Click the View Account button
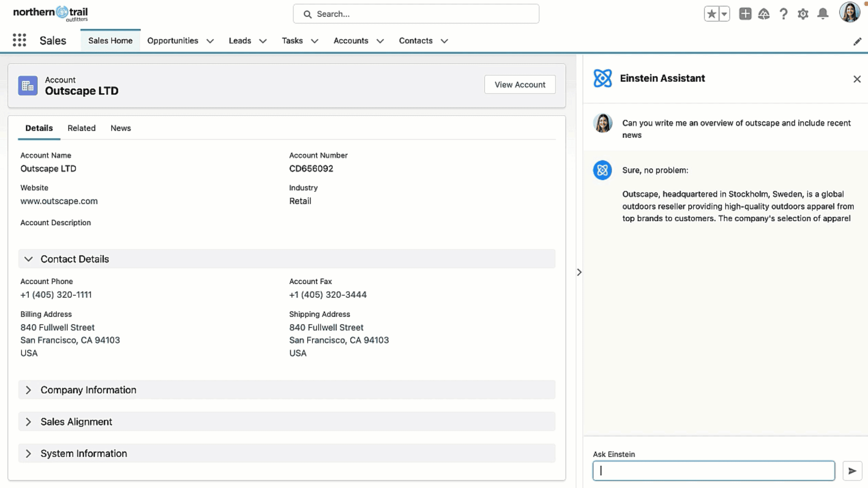 pos(520,84)
